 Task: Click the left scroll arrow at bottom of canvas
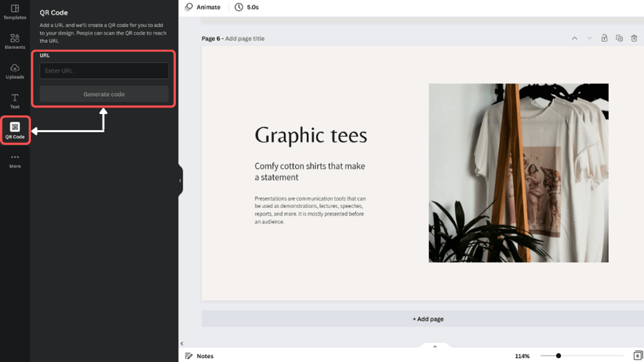182,344
